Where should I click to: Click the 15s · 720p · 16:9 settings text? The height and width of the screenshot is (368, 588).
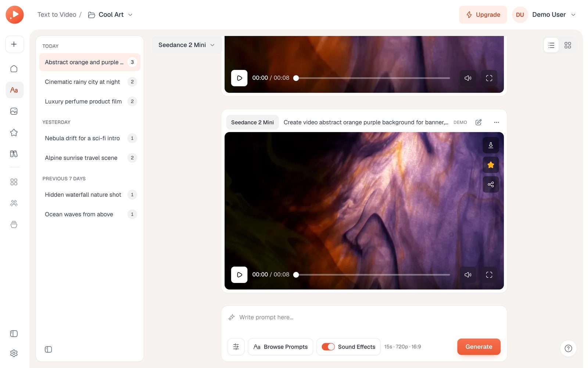[403, 347]
